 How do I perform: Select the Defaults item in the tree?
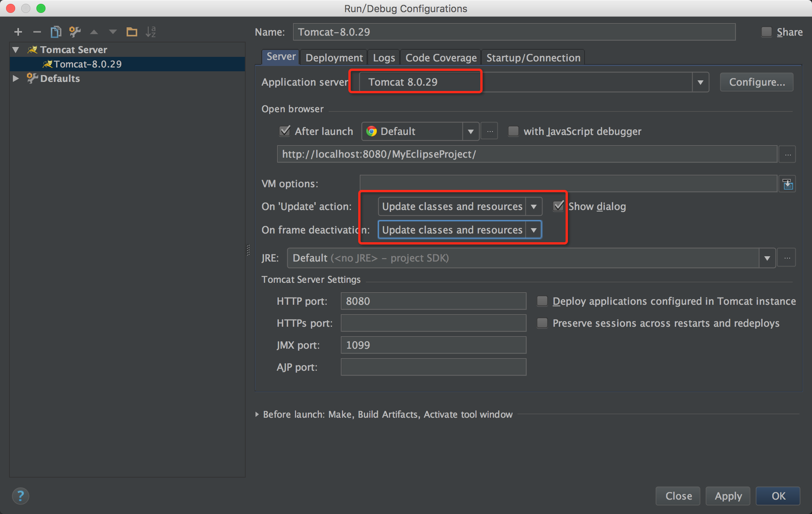[x=60, y=78]
